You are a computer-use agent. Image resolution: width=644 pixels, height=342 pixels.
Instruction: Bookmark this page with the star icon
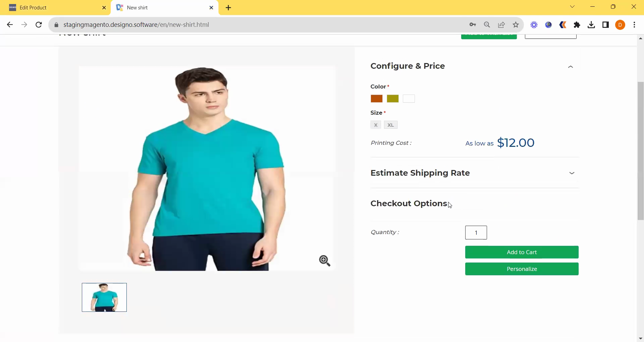[x=516, y=24]
